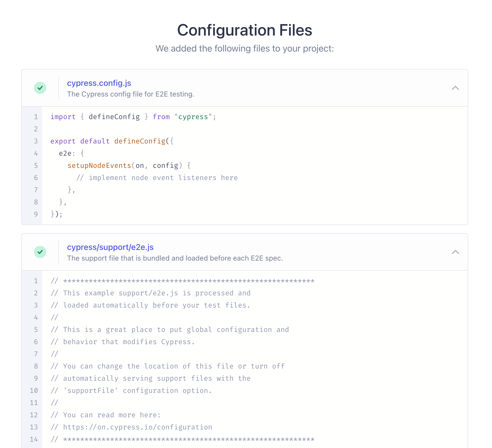The image size is (492, 448).
Task: Open the cypress/support/e2e.js file link
Action: [110, 247]
